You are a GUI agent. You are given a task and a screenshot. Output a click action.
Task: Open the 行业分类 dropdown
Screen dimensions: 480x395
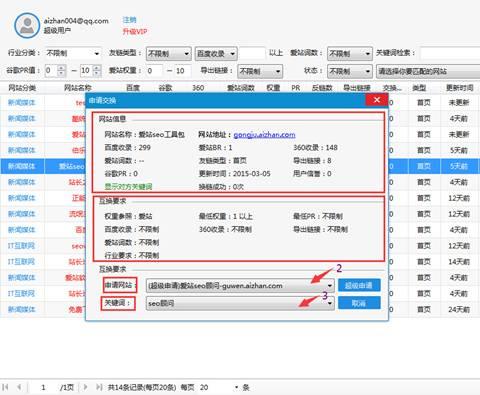click(x=72, y=53)
